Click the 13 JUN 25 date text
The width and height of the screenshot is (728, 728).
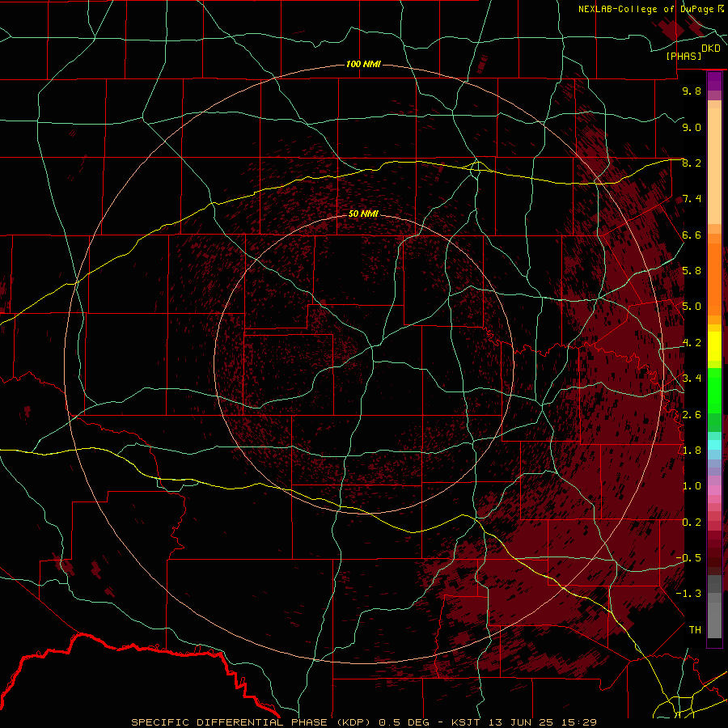point(519,722)
